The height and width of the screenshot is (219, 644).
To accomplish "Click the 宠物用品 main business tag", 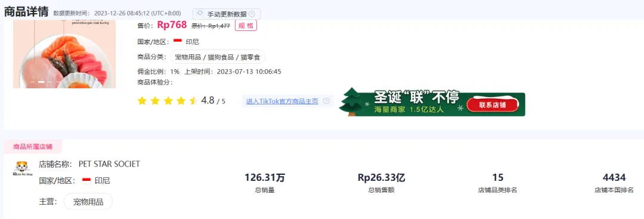I will (88, 201).
